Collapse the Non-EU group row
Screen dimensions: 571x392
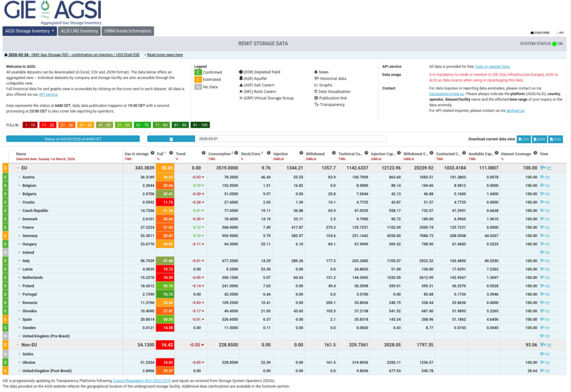tap(18, 345)
